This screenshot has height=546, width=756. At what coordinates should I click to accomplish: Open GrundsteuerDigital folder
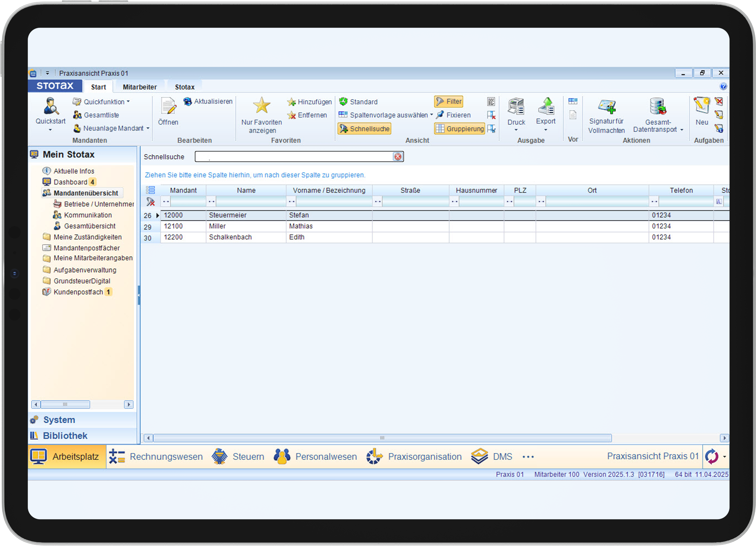76,281
